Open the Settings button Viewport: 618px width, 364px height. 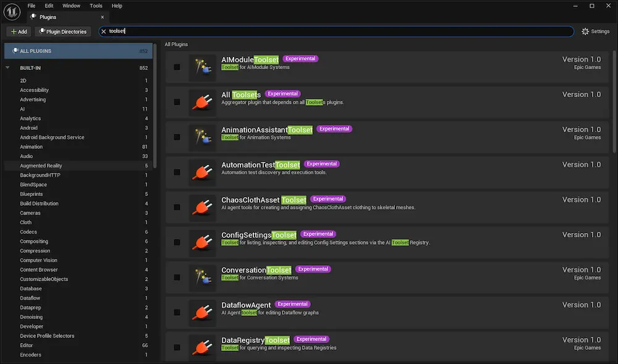pos(596,32)
